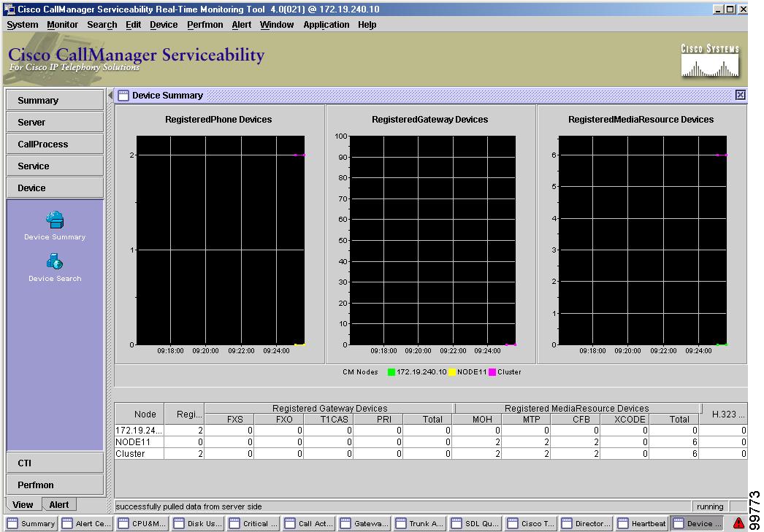Select the Cluster table row
Screen dimensions: 764x532
pos(431,454)
